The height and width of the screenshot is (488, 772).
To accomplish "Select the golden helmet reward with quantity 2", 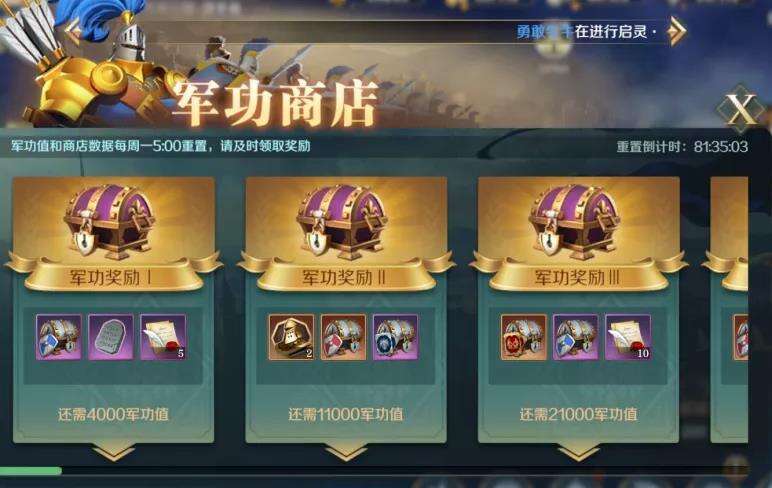I will (x=291, y=337).
